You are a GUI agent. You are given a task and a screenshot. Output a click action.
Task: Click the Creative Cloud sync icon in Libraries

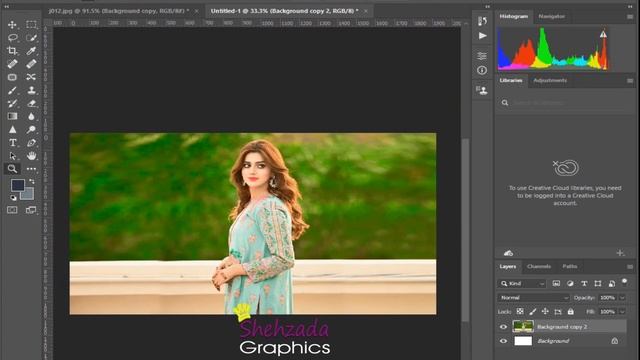[508, 253]
